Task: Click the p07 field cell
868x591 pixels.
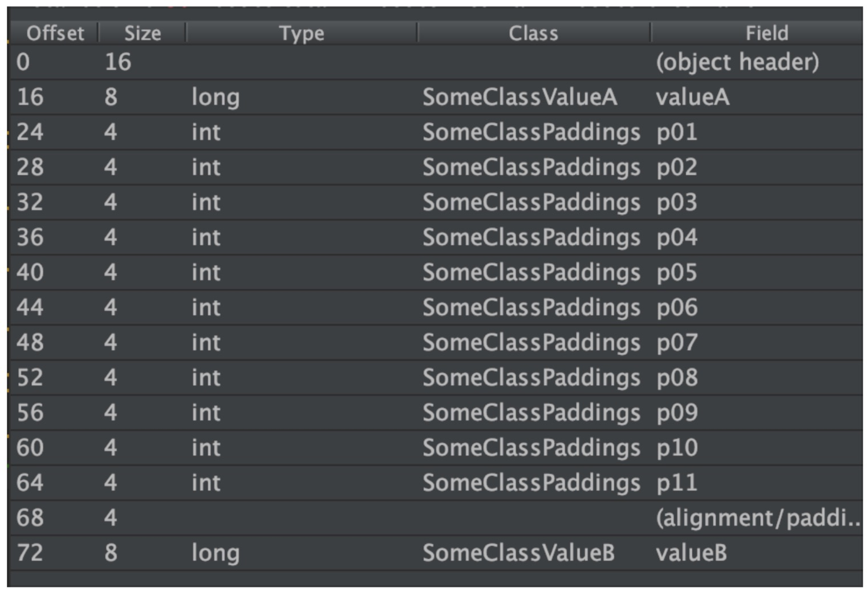Action: pyautogui.click(x=677, y=343)
